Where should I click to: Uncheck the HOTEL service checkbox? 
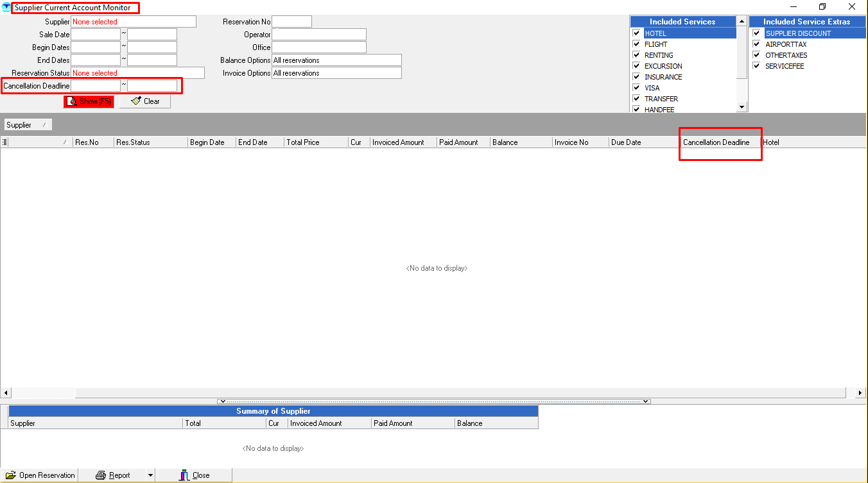coord(636,33)
